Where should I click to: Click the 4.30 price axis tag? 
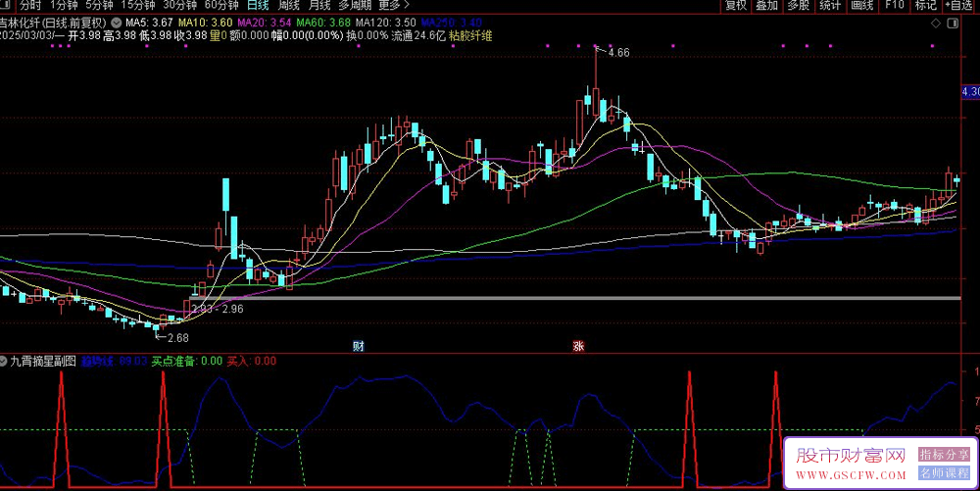tap(970, 92)
